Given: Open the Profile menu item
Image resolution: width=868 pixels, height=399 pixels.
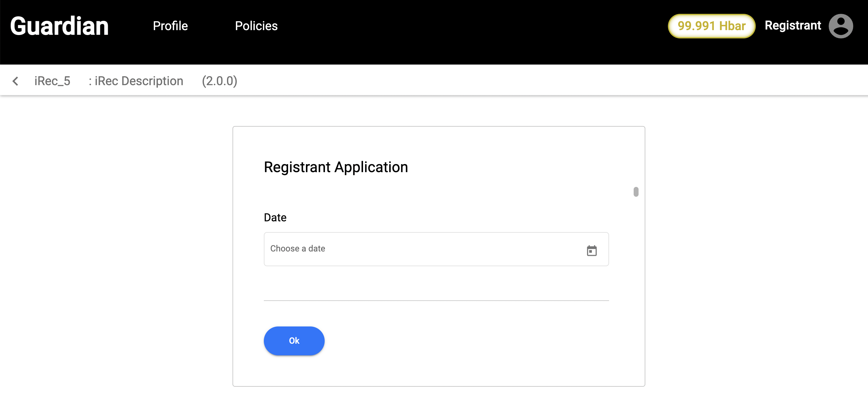Looking at the screenshot, I should click(170, 26).
